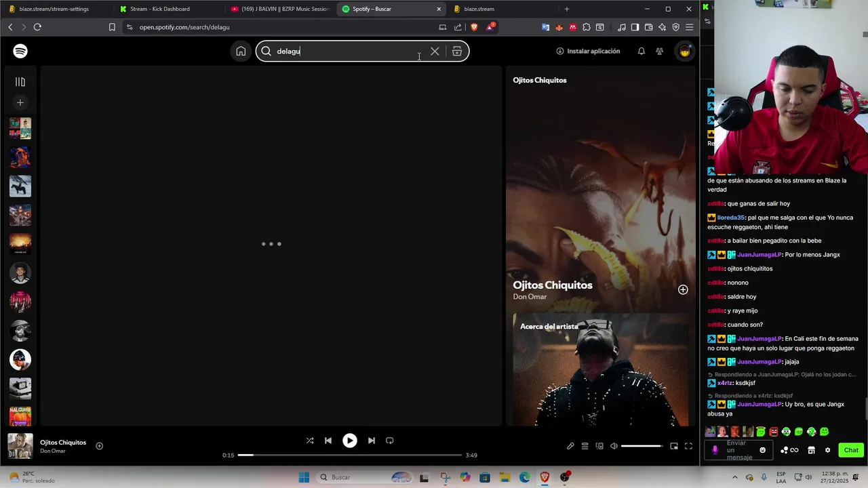The image size is (868, 488).
Task: Open the Acerca del artista card
Action: tap(601, 369)
